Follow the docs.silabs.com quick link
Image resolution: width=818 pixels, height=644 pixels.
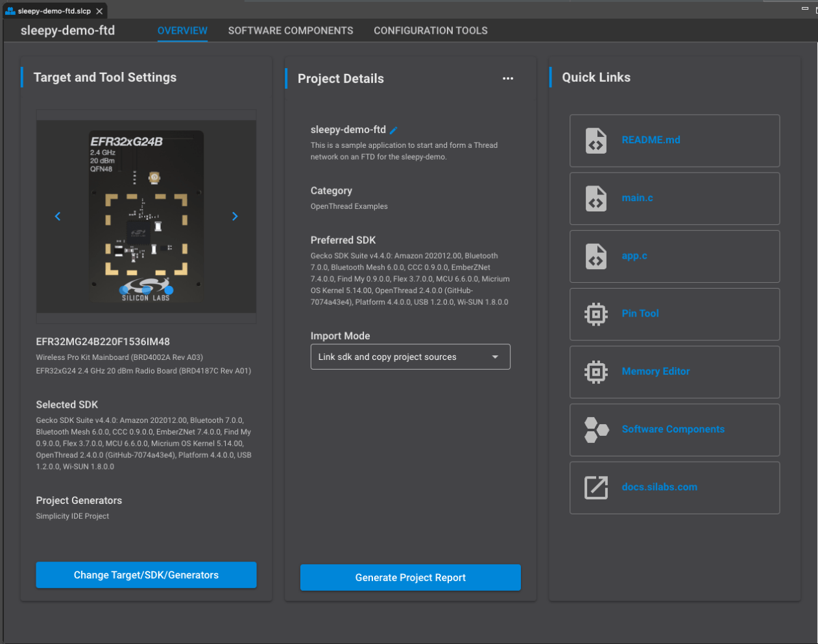[x=659, y=487]
